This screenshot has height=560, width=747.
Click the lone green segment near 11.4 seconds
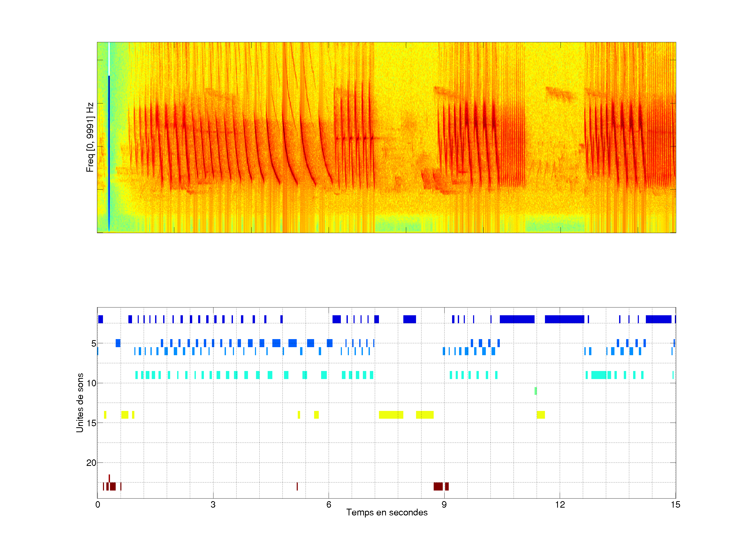[536, 391]
